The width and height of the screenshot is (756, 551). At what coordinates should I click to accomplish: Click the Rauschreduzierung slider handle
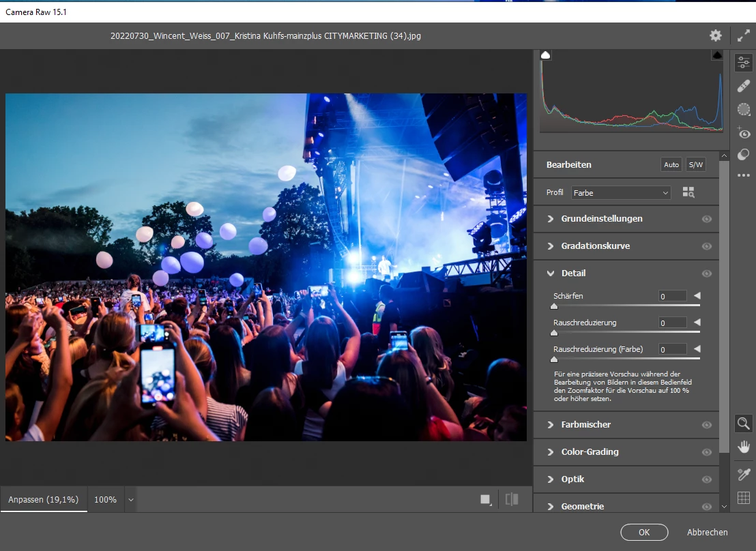point(554,333)
